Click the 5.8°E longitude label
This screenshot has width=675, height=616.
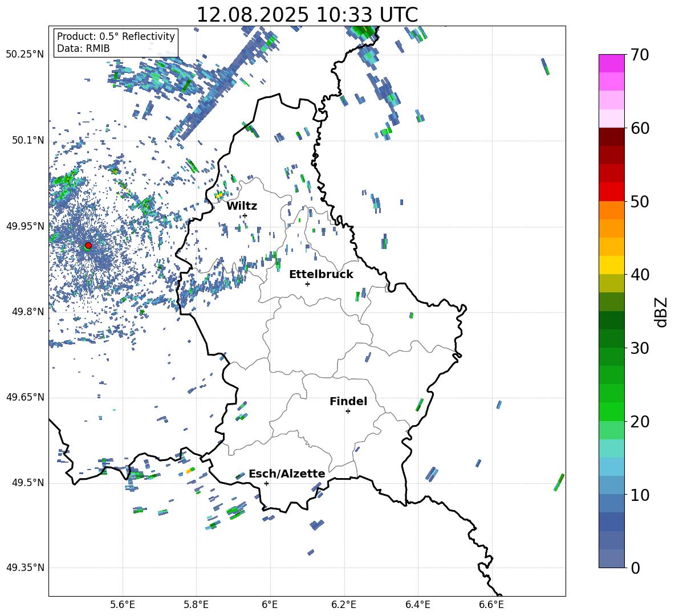click(196, 605)
